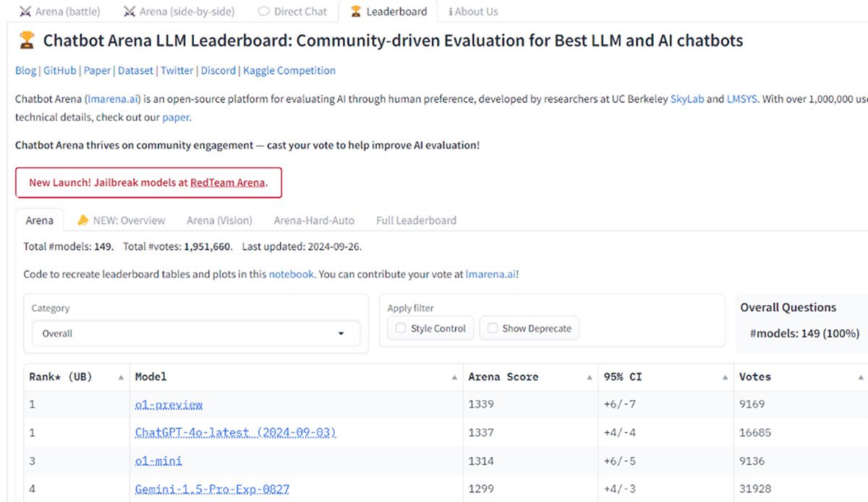Viewport: 868px width, 502px height.
Task: Click the Model column sort arrow
Action: (x=454, y=378)
